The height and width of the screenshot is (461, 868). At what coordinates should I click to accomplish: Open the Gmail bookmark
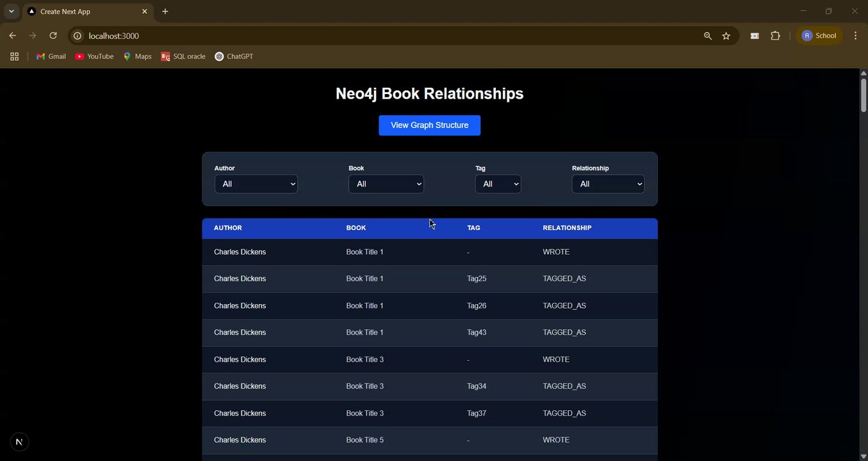(51, 56)
